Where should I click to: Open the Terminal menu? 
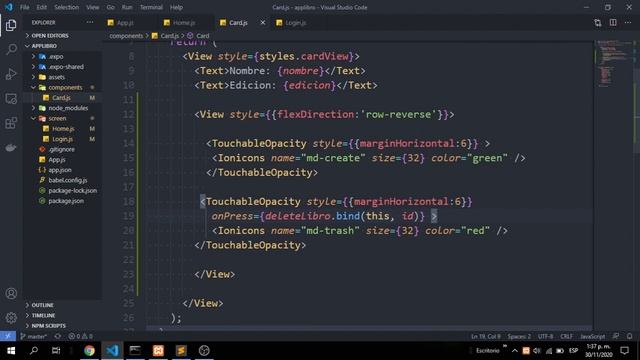(x=151, y=7)
